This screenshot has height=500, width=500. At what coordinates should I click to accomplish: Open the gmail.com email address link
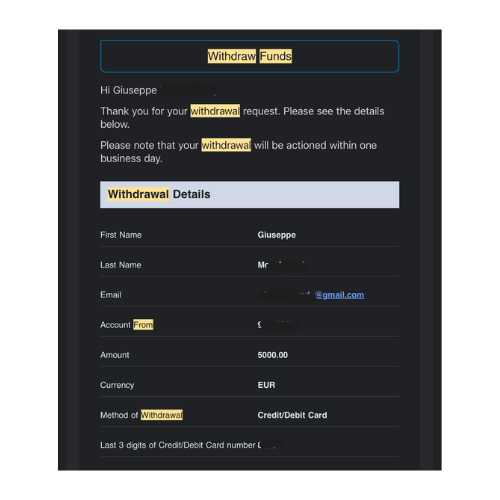[x=339, y=295]
